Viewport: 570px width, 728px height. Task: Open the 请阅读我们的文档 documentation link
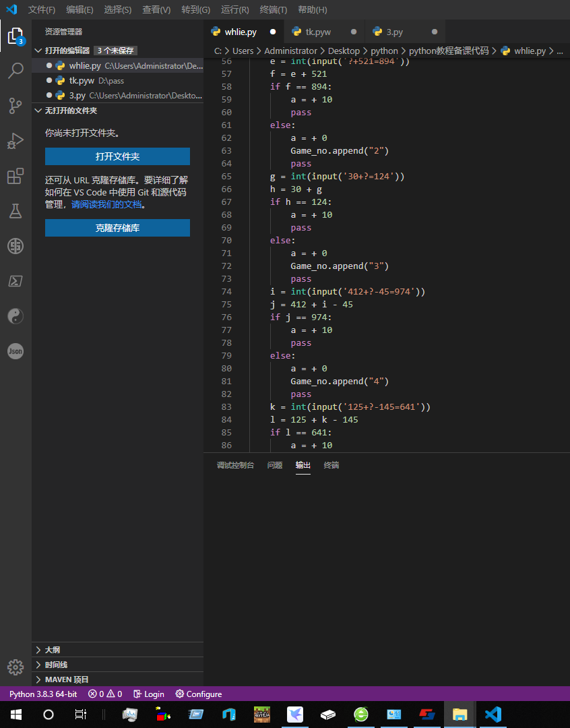[x=106, y=204]
